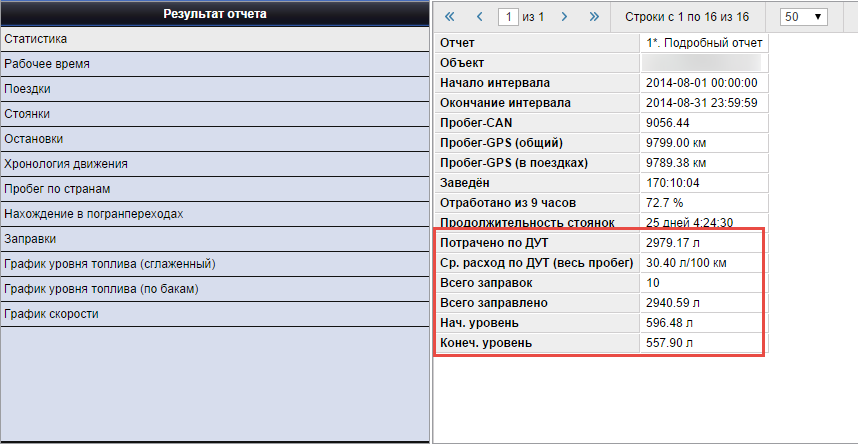
Task: Show График уровня топлива (по бакам)
Action: [214, 289]
